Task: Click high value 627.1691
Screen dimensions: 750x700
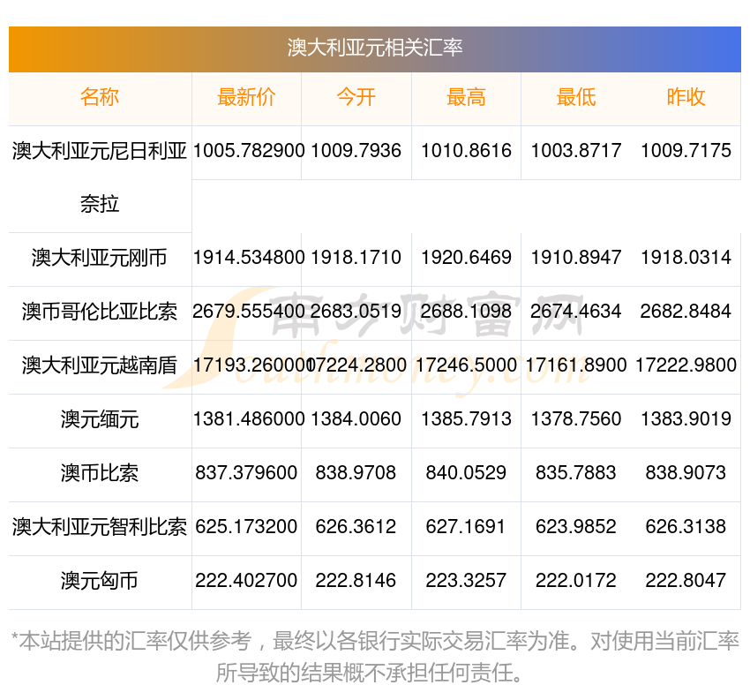Action: [466, 526]
